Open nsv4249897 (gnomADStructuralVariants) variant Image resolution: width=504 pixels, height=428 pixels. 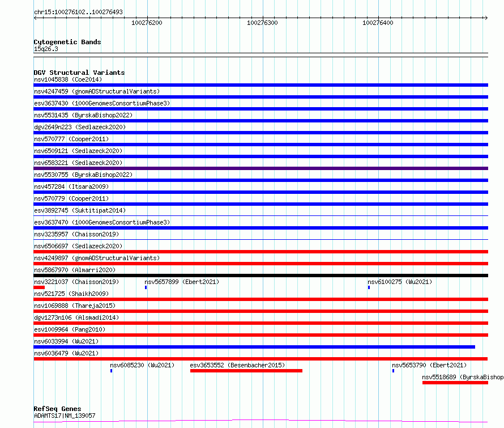coord(97,258)
